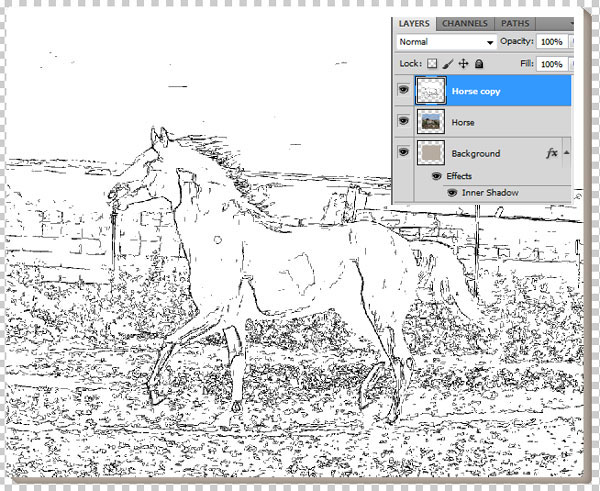Switch to the Channels tab
Screen dimensions: 600x491
pos(465,24)
